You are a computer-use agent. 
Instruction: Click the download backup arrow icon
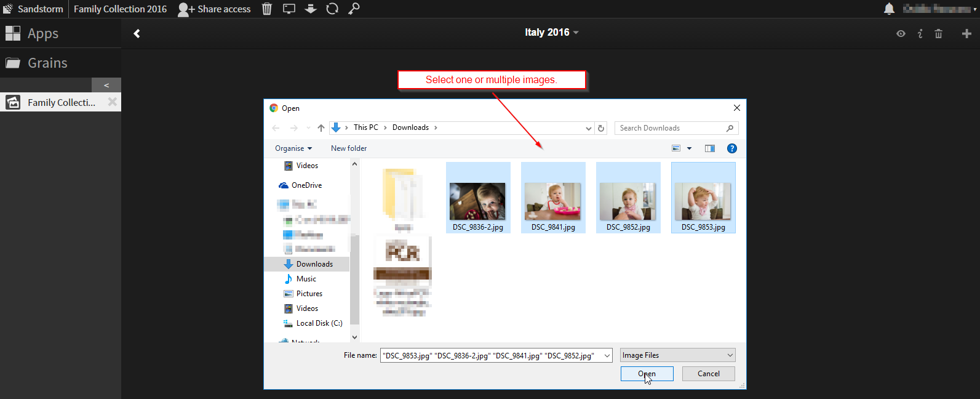[311, 9]
